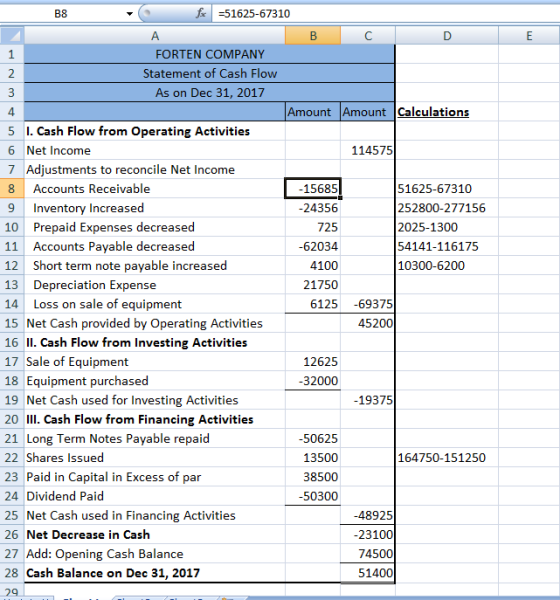The height and width of the screenshot is (600, 560).
Task: Click the operating total 45200
Action: [x=376, y=323]
